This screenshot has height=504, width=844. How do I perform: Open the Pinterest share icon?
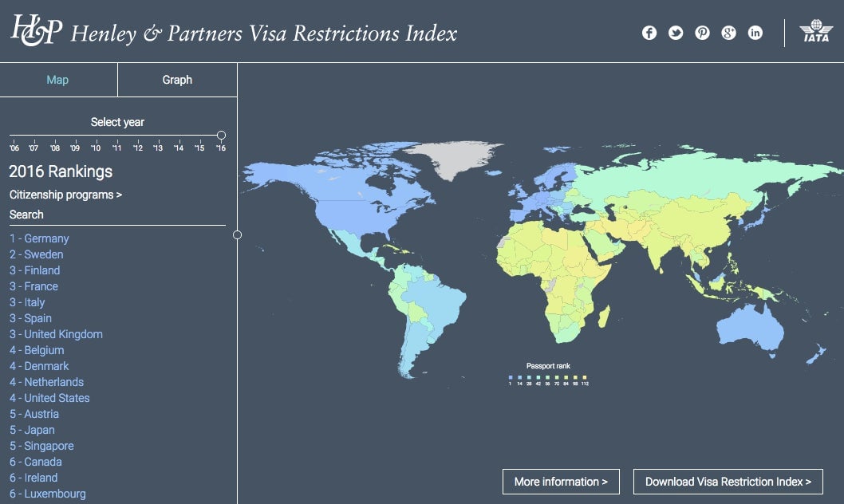point(702,33)
